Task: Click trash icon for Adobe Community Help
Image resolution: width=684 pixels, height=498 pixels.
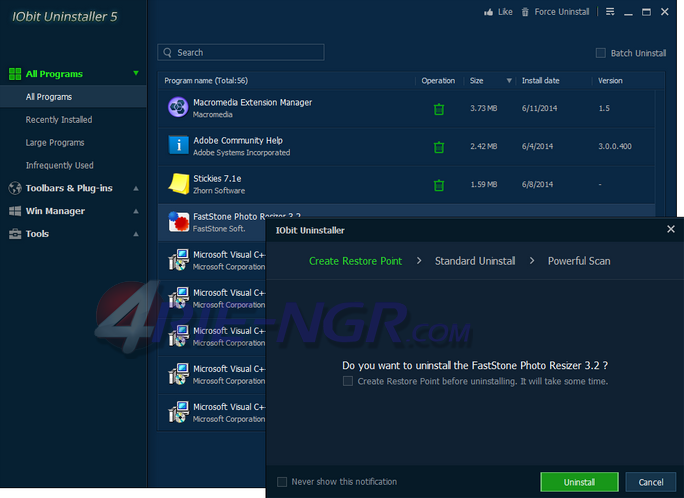Action: coord(439,147)
